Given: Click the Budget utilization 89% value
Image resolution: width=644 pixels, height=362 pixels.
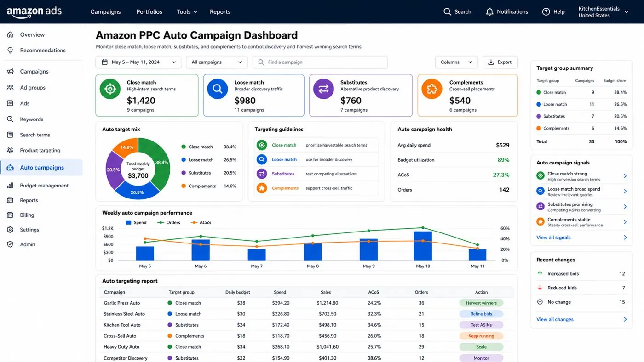Looking at the screenshot, I should pyautogui.click(x=503, y=160).
